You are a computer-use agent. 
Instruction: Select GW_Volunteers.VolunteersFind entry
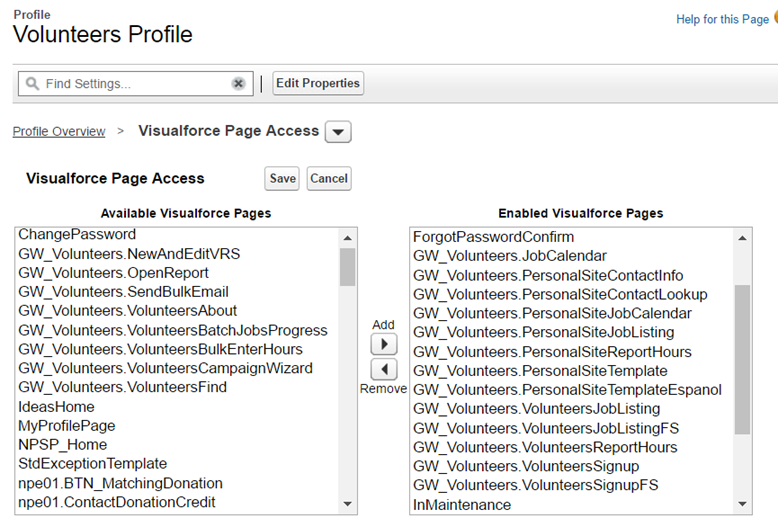pyautogui.click(x=177, y=387)
